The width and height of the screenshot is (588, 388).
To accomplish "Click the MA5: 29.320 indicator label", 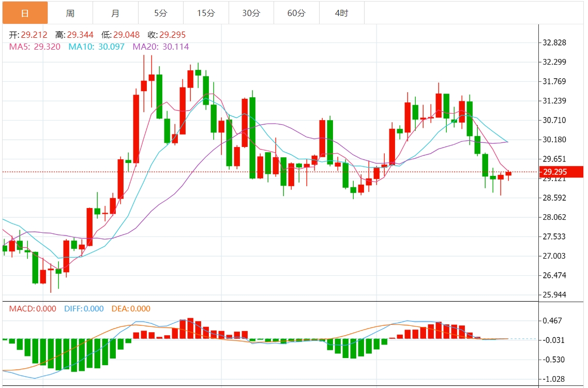I will 35,47.
